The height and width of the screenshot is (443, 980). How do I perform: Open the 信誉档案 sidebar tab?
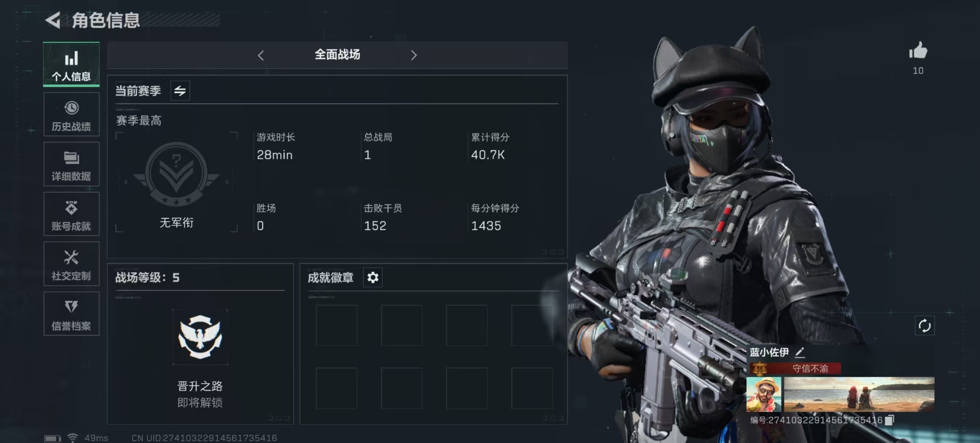pos(71,314)
